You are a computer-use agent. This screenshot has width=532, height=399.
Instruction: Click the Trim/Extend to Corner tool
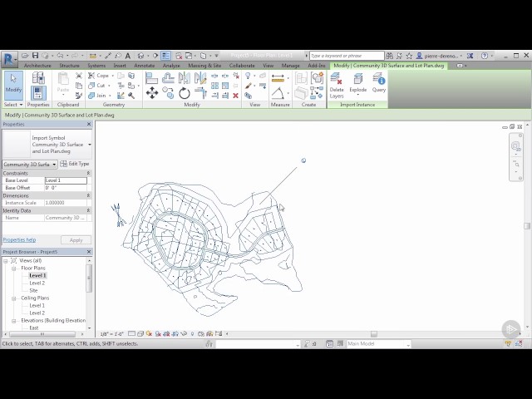[x=200, y=92]
